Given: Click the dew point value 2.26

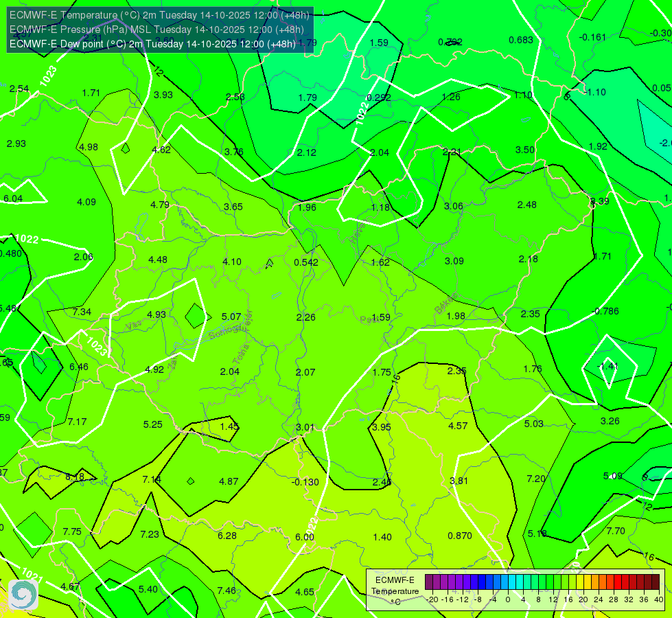Looking at the screenshot, I should (305, 317).
